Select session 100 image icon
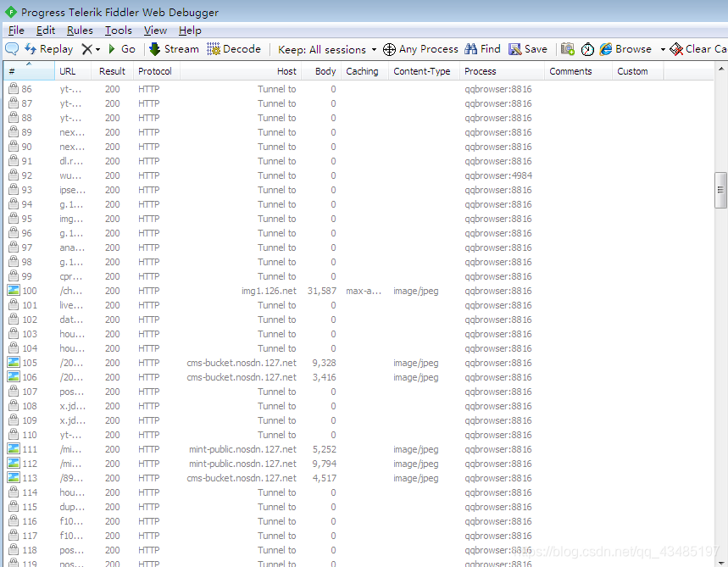Screen dimensions: 728x567 (x=14, y=290)
